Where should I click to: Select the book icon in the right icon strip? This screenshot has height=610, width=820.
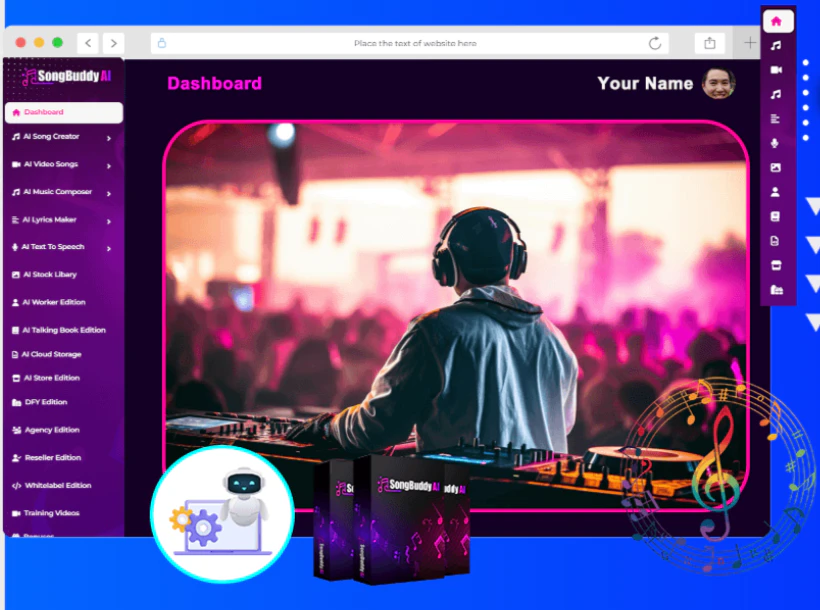coord(776,216)
